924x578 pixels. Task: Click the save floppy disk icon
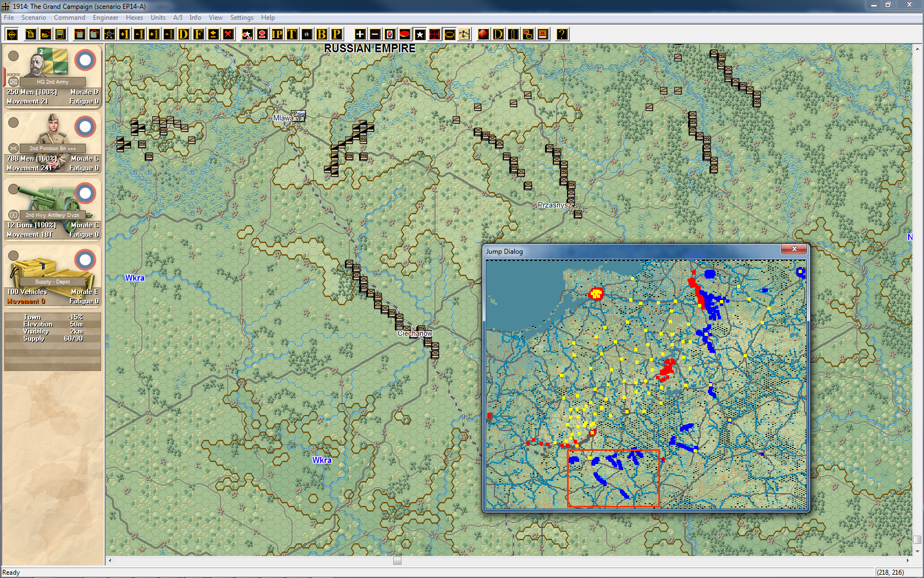pos(61,34)
